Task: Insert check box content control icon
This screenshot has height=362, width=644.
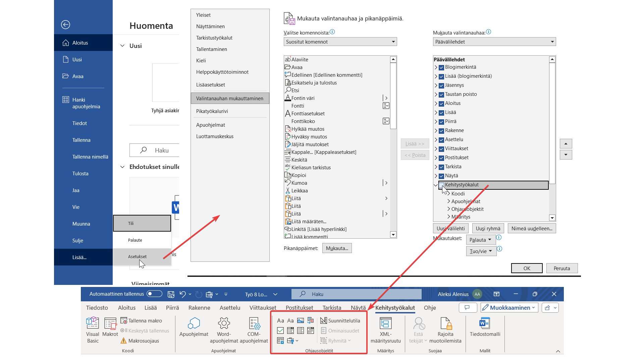Action: click(280, 330)
